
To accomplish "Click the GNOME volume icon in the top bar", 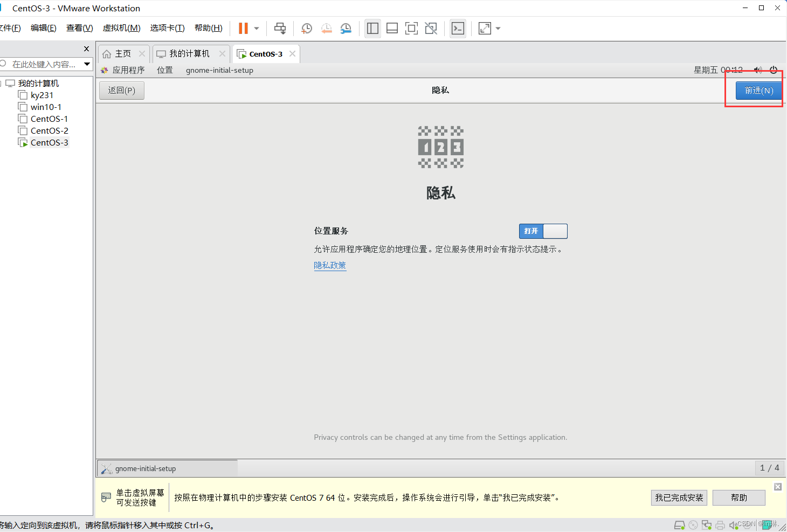I will (758, 70).
